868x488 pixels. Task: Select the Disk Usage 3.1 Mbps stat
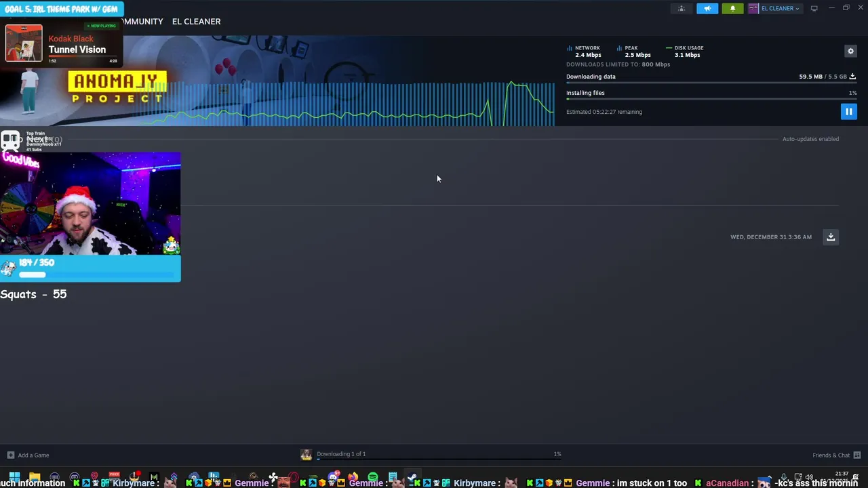pyautogui.click(x=684, y=52)
